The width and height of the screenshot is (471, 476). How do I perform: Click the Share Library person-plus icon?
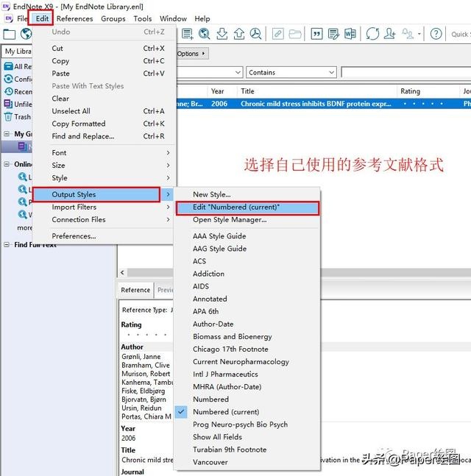pyautogui.click(x=389, y=34)
